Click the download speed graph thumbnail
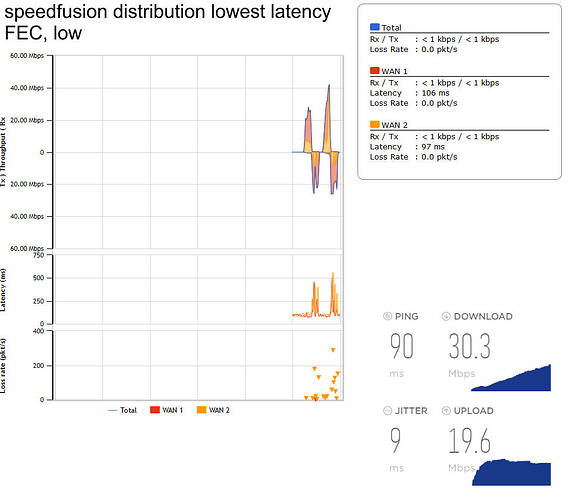Viewport: 587px width, 500px height. [511, 378]
